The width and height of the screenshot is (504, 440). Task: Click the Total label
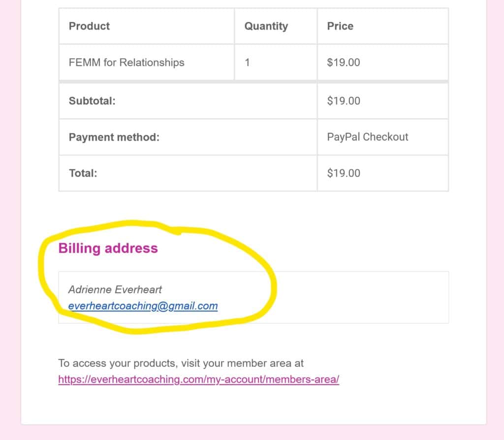(x=83, y=173)
